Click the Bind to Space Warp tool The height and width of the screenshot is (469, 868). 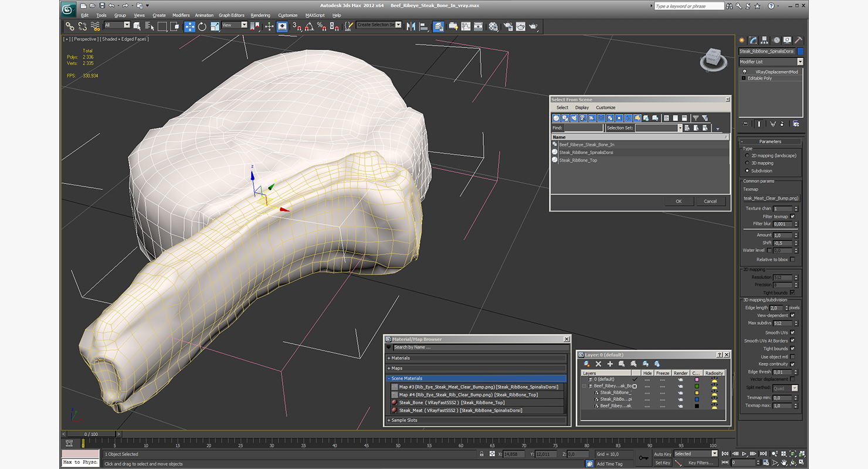pyautogui.click(x=95, y=26)
